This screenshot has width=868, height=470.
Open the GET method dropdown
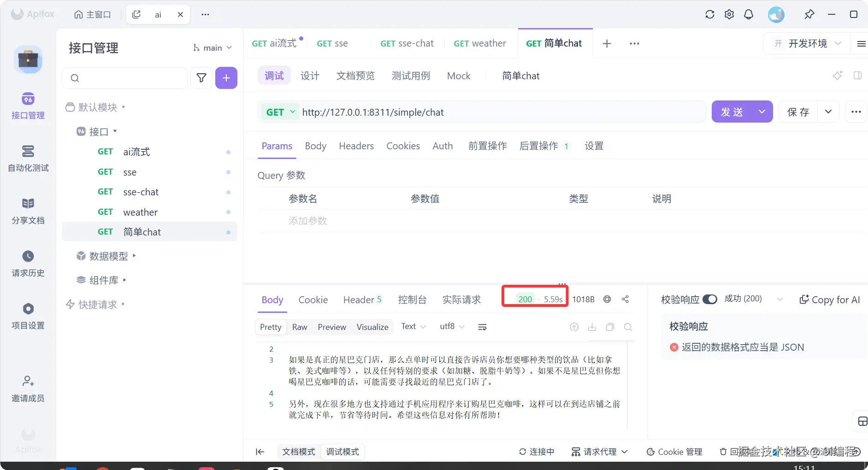[x=280, y=112]
